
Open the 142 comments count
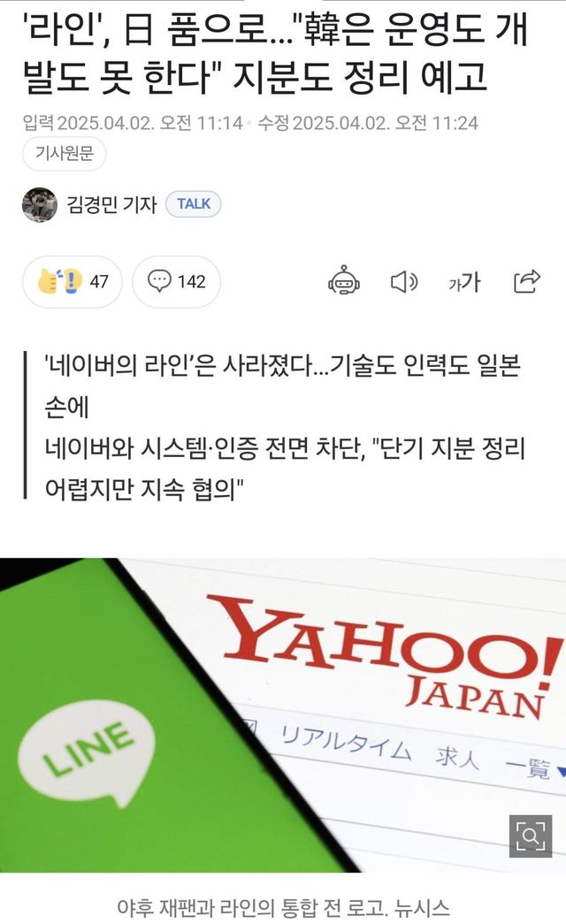click(x=192, y=282)
